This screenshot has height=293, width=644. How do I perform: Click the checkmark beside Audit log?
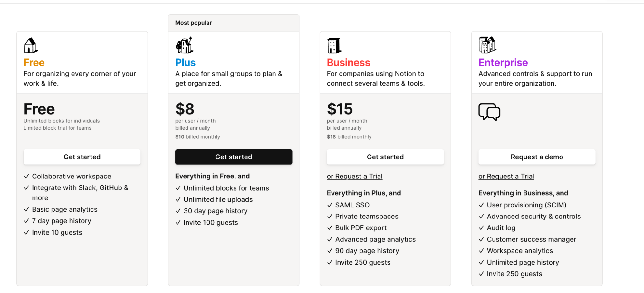[x=481, y=227]
